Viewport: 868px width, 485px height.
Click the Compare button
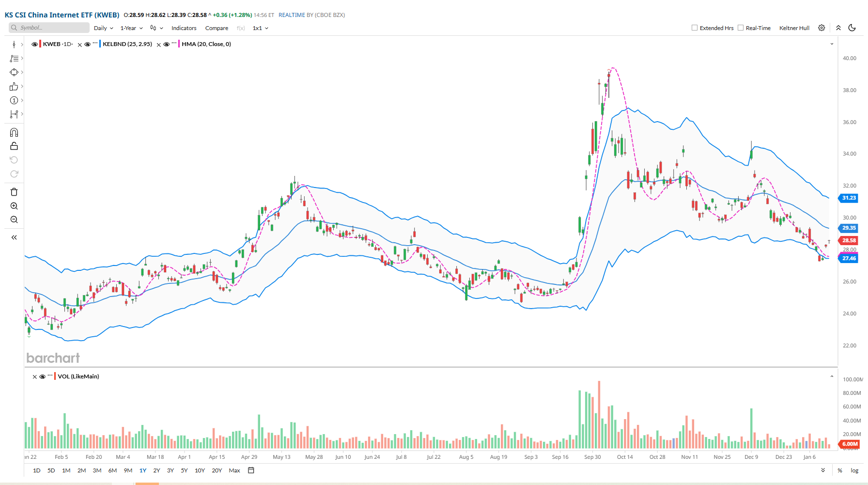pyautogui.click(x=217, y=28)
